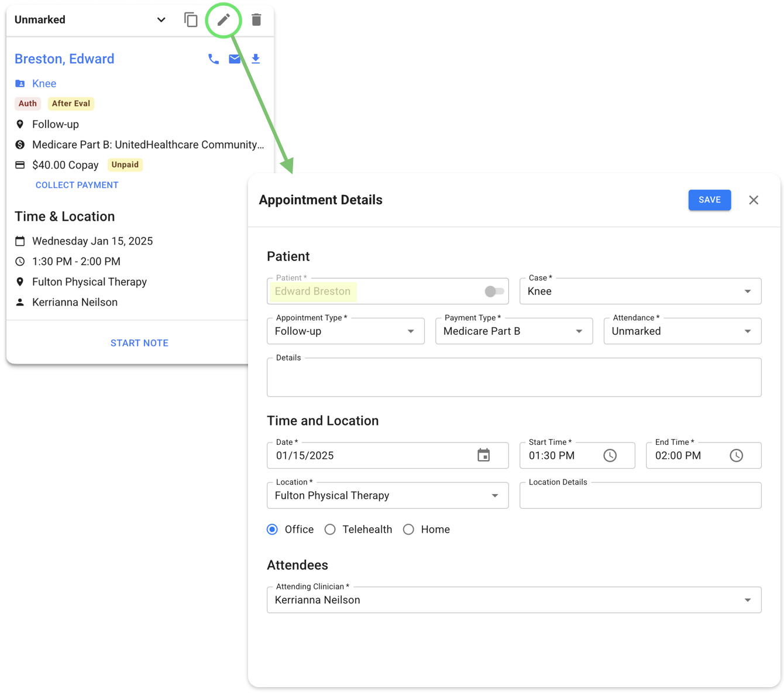
Task: Select the Telehealth radio button
Action: (x=330, y=530)
